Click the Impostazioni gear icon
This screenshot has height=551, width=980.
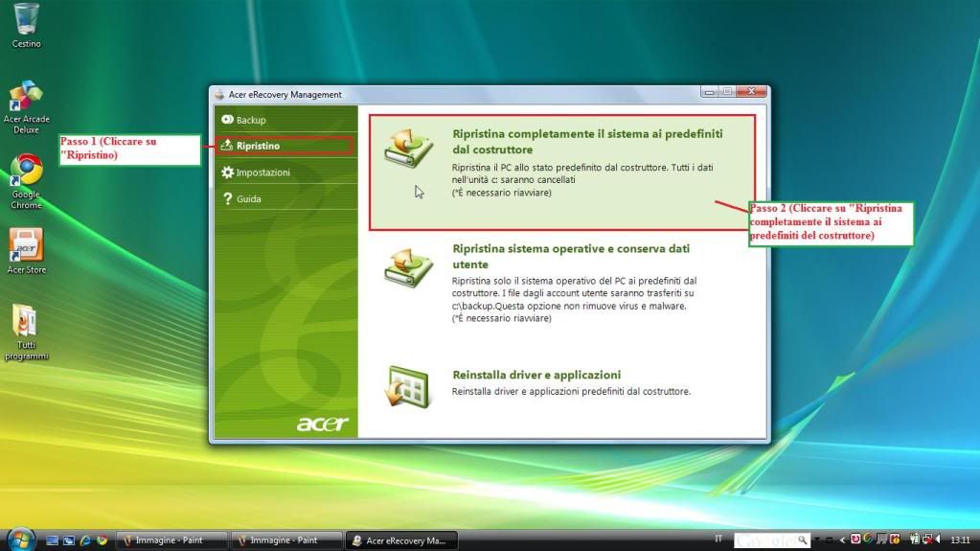pos(227,172)
